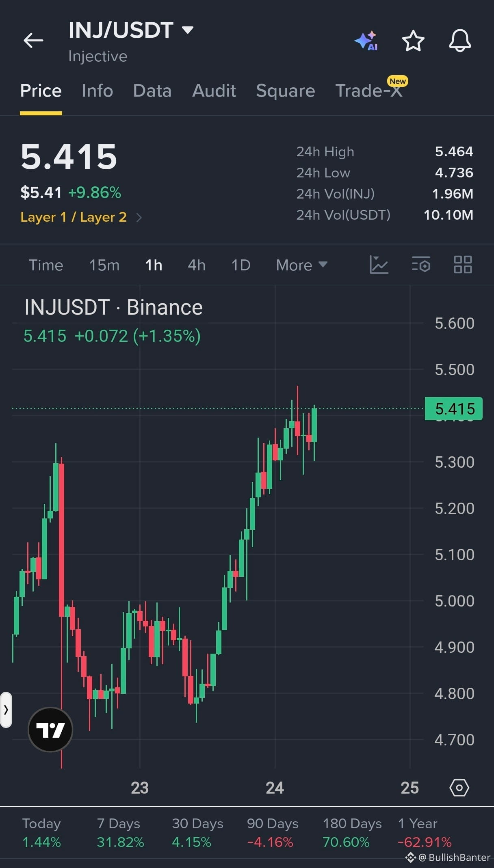
Task: Tap the 24h Low value 4.736
Action: pos(454,173)
